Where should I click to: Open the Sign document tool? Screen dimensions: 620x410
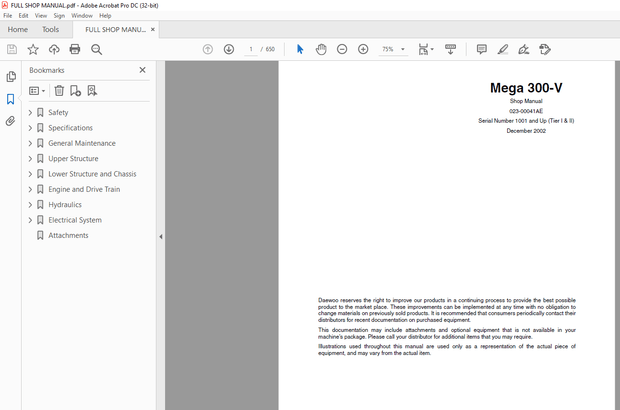[x=524, y=49]
